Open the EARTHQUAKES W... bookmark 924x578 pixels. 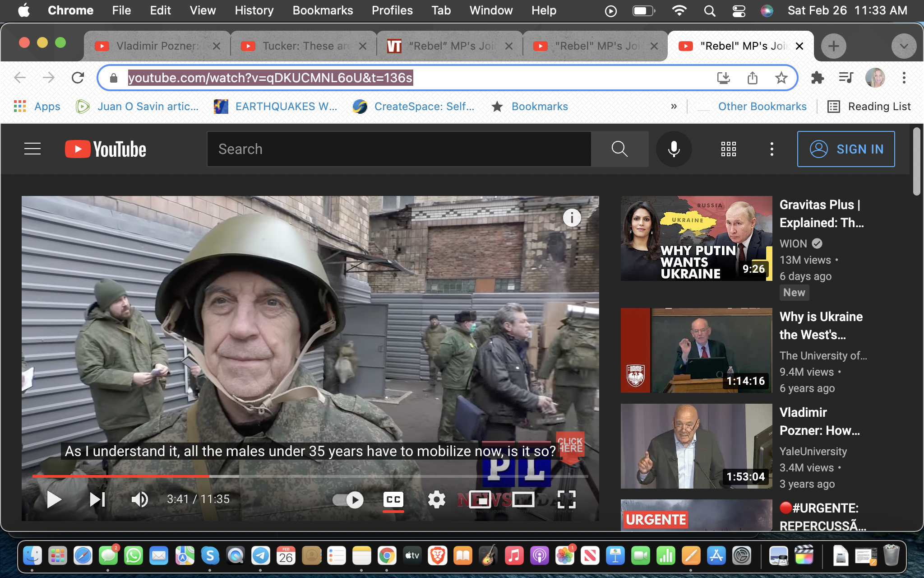pos(275,107)
